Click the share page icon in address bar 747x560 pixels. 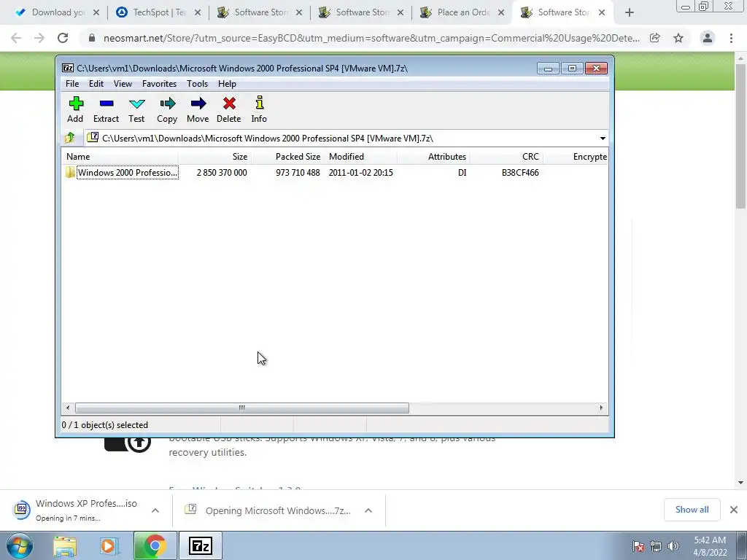coord(655,38)
